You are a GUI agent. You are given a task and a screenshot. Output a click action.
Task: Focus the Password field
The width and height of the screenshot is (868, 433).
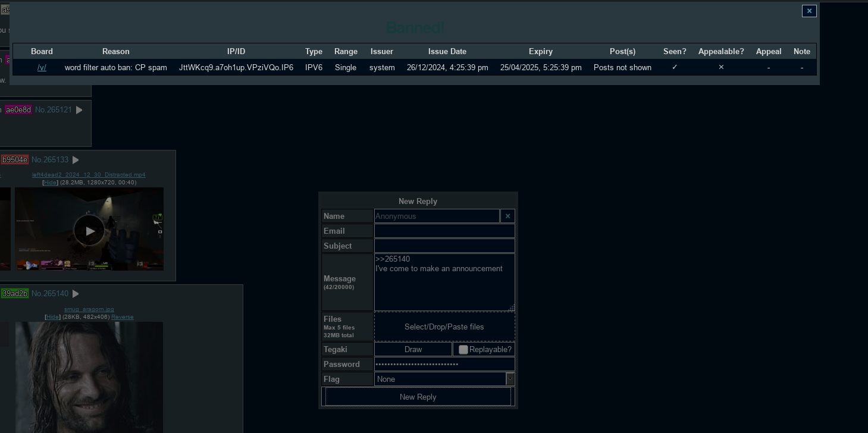pyautogui.click(x=444, y=364)
